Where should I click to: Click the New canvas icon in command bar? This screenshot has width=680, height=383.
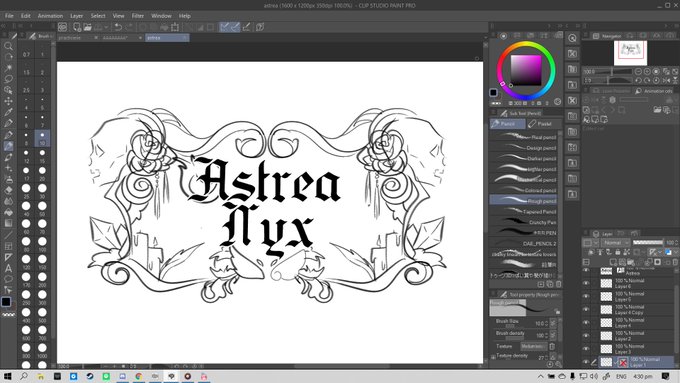pos(77,27)
